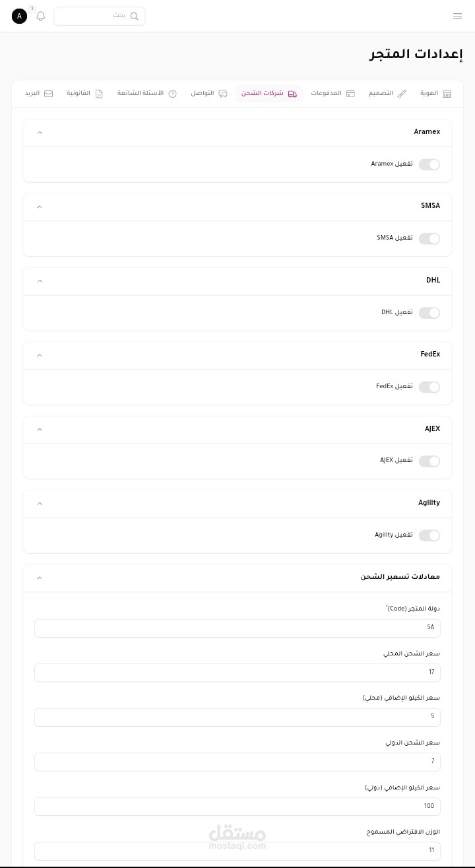Open the القانونية tab
The height and width of the screenshot is (868, 475).
pyautogui.click(x=84, y=94)
